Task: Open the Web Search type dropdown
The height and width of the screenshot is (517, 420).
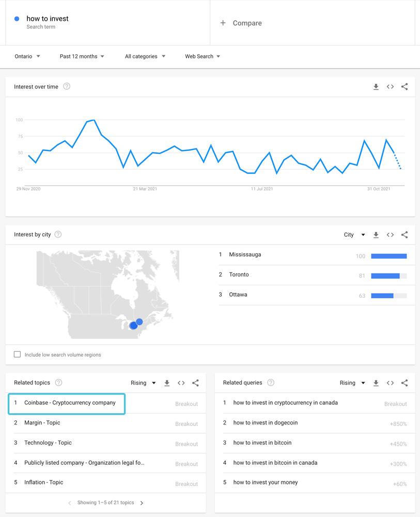Action: pos(203,56)
